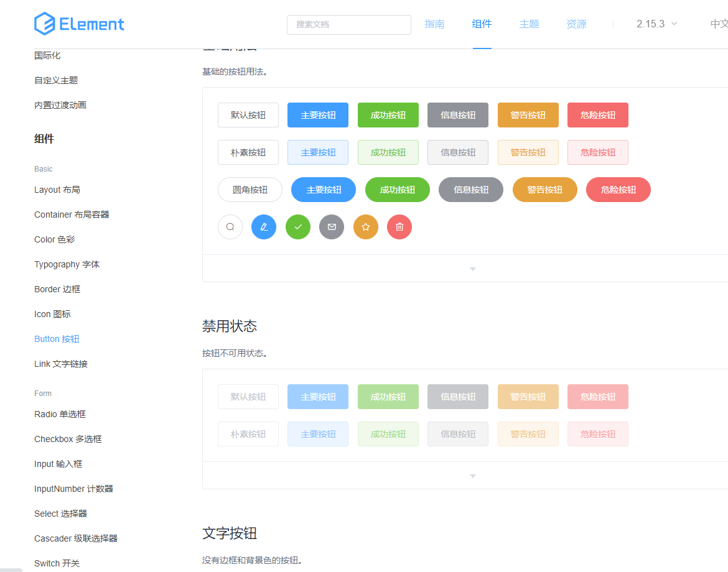Click the 搜索文档 search input field

click(348, 25)
